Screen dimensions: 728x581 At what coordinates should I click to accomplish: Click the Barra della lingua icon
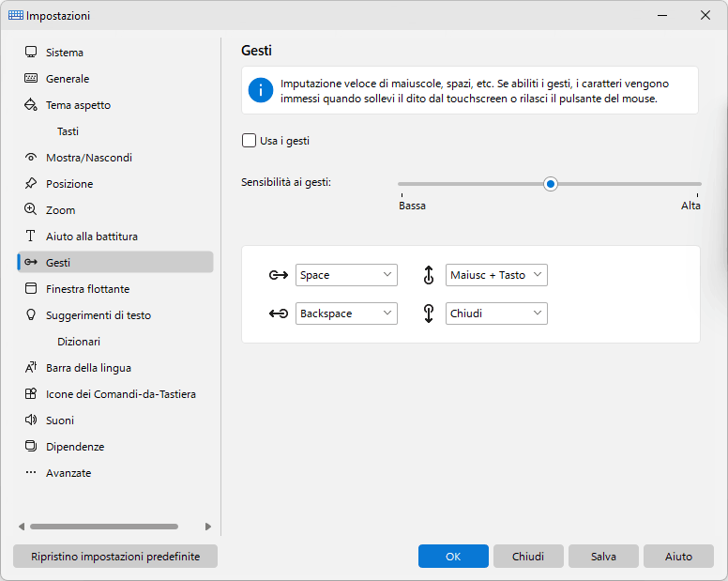tap(31, 367)
